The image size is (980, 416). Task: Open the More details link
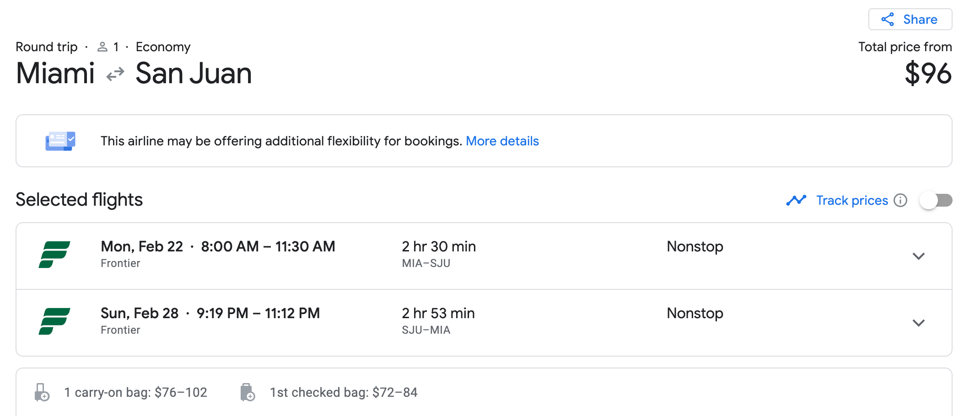click(x=502, y=141)
